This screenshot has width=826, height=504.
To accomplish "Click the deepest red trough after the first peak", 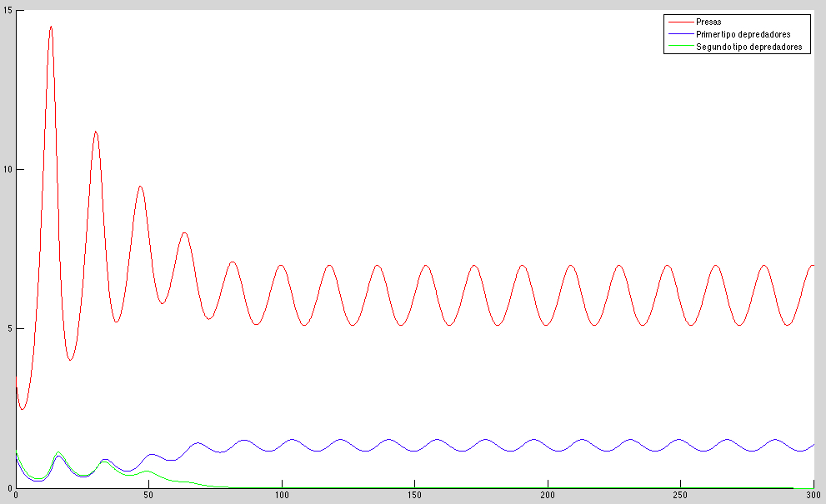I will click(x=71, y=360).
